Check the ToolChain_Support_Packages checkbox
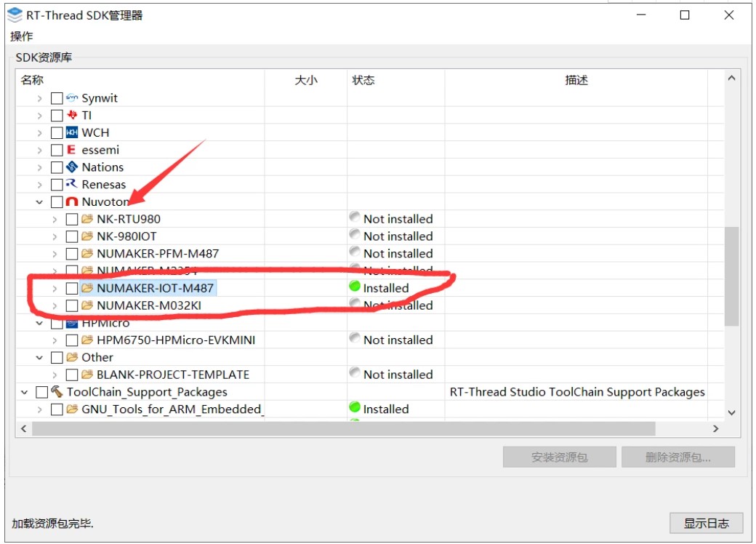The image size is (756, 544). [x=42, y=392]
